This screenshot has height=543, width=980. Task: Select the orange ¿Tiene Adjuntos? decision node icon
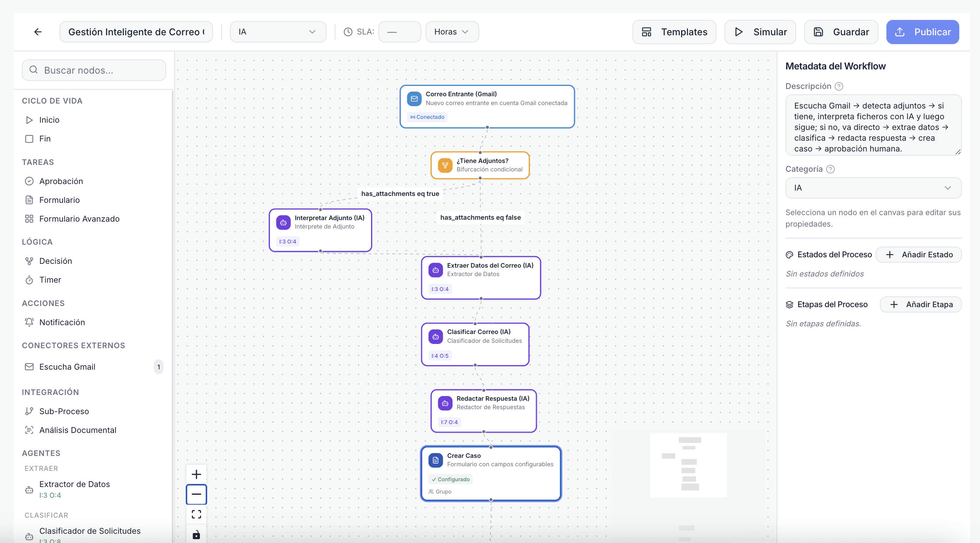tap(445, 165)
